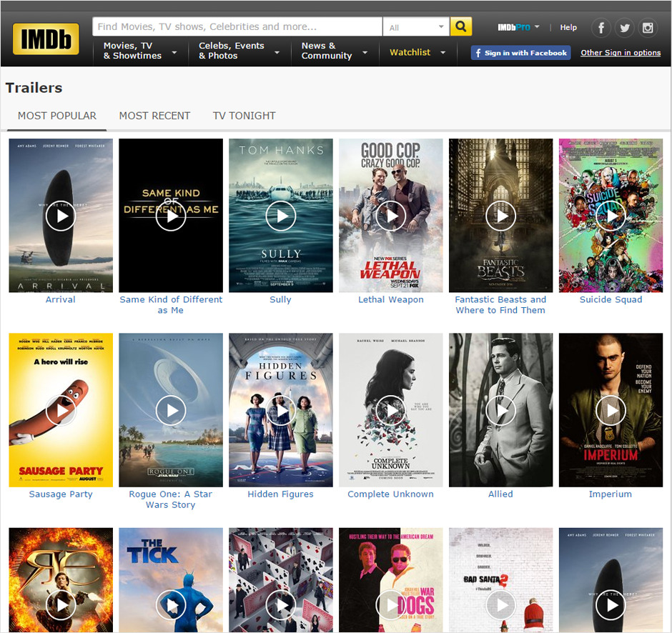672x633 pixels.
Task: Play the Bad Santa 2 trailer
Action: click(x=500, y=604)
